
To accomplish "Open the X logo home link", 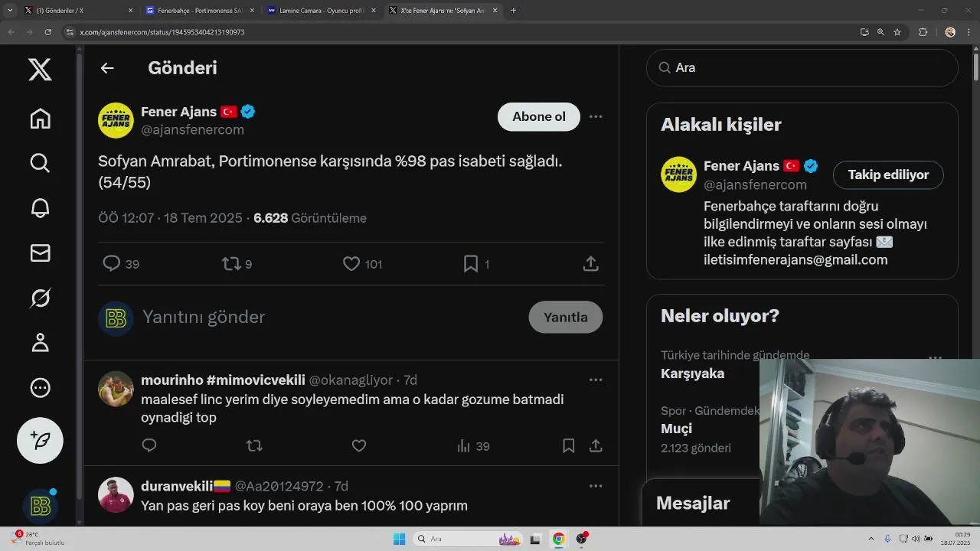I will pyautogui.click(x=40, y=70).
